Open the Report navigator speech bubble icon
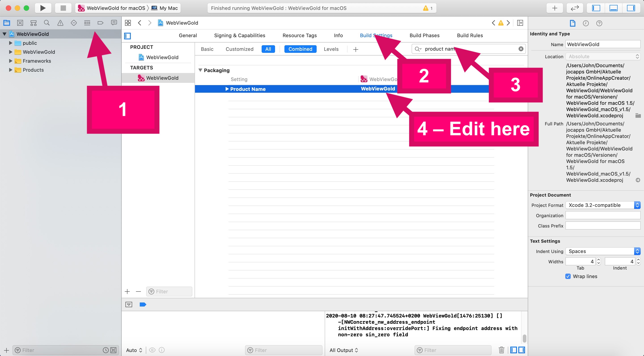This screenshot has height=356, width=644. (x=114, y=23)
